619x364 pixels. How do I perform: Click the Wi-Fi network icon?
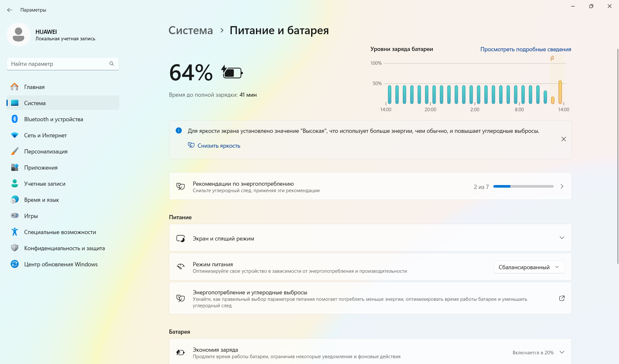[15, 135]
